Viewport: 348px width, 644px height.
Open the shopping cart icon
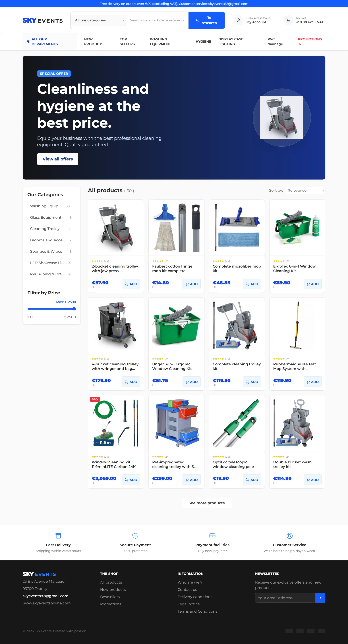288,20
